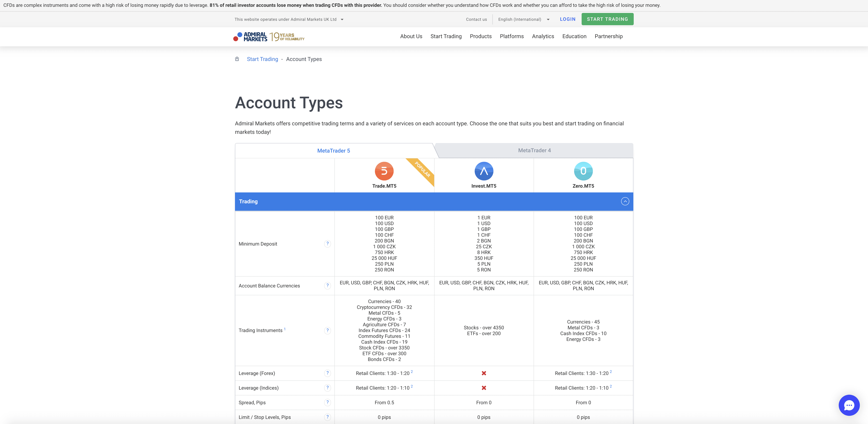Open the Start Trading nav menu
Image resolution: width=868 pixels, height=424 pixels.
446,36
